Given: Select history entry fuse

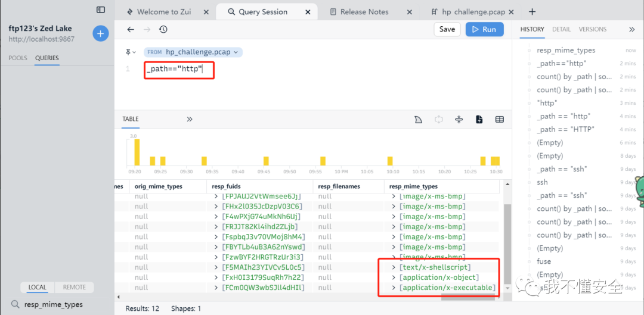Looking at the screenshot, I should (544, 261).
